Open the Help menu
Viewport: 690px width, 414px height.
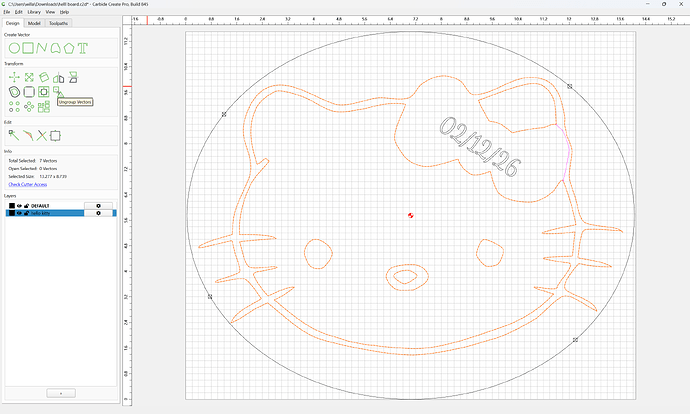pos(64,12)
